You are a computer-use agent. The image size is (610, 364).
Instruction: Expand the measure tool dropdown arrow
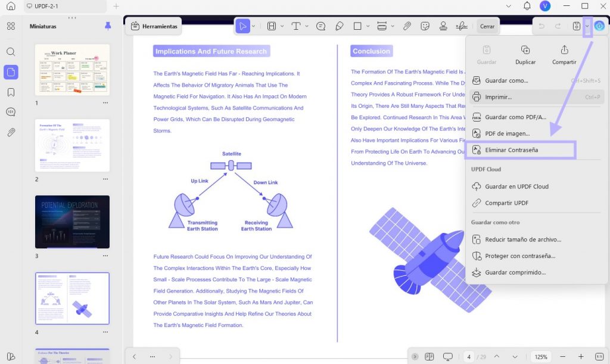coord(393,26)
